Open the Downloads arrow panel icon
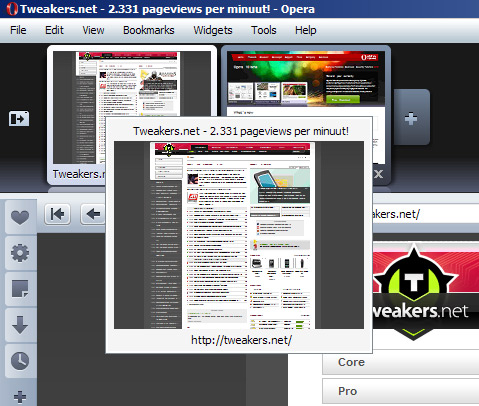479x406 pixels. click(x=20, y=325)
